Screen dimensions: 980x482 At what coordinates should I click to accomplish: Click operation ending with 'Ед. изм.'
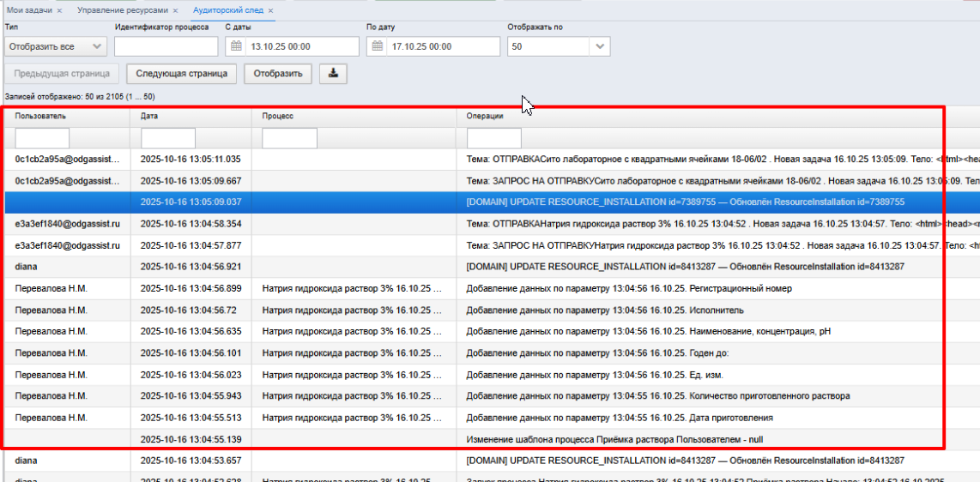pos(595,375)
